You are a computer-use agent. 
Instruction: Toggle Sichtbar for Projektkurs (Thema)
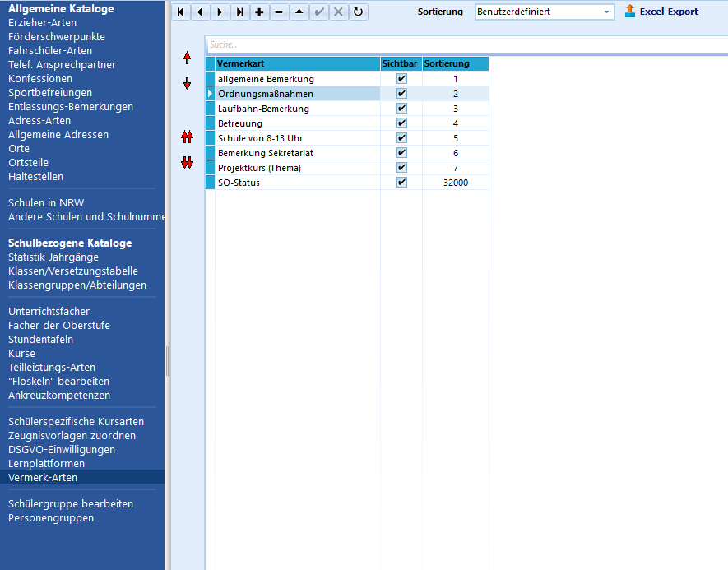(401, 168)
